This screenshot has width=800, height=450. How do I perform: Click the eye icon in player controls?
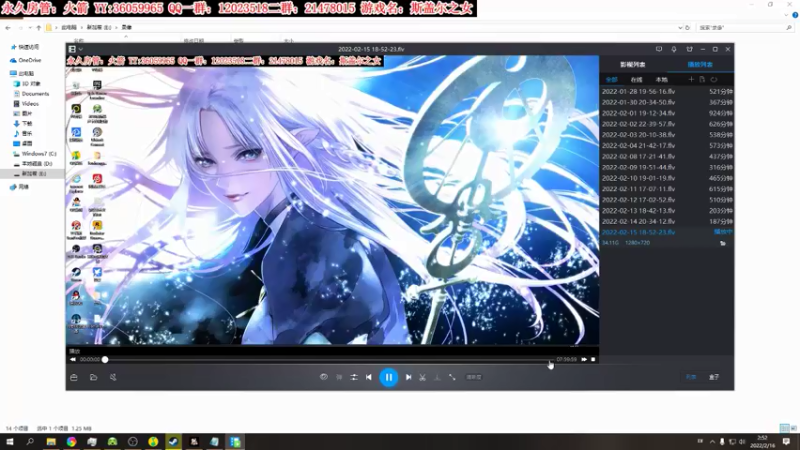pos(323,377)
